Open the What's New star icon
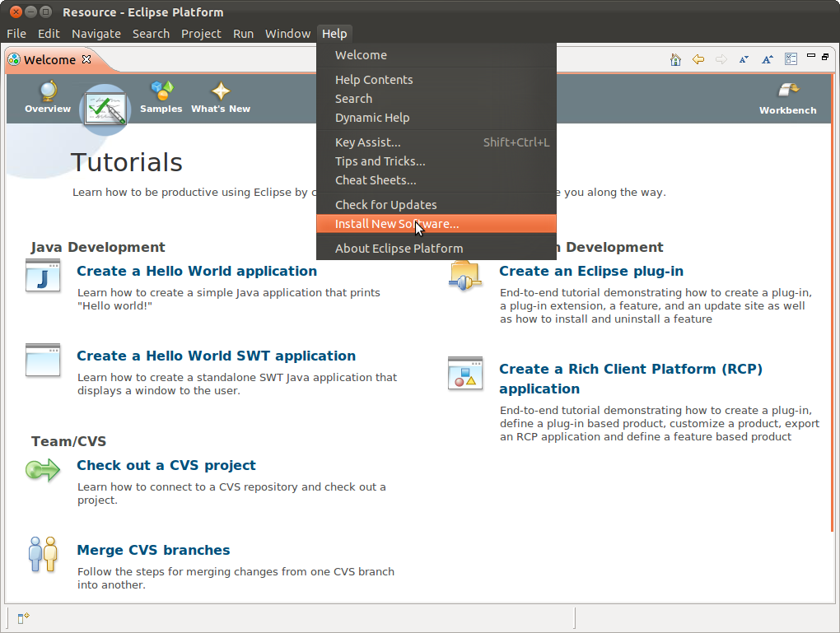 pos(221,91)
